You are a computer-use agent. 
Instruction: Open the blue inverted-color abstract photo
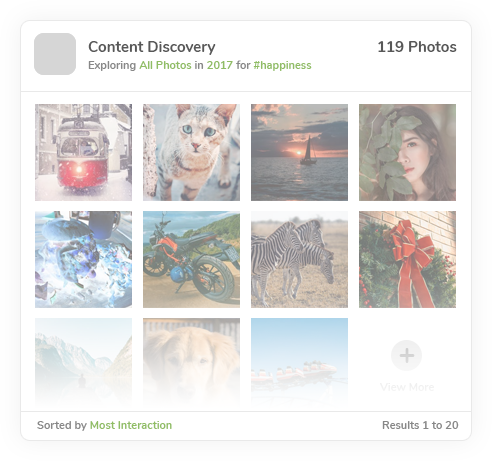[x=83, y=259]
